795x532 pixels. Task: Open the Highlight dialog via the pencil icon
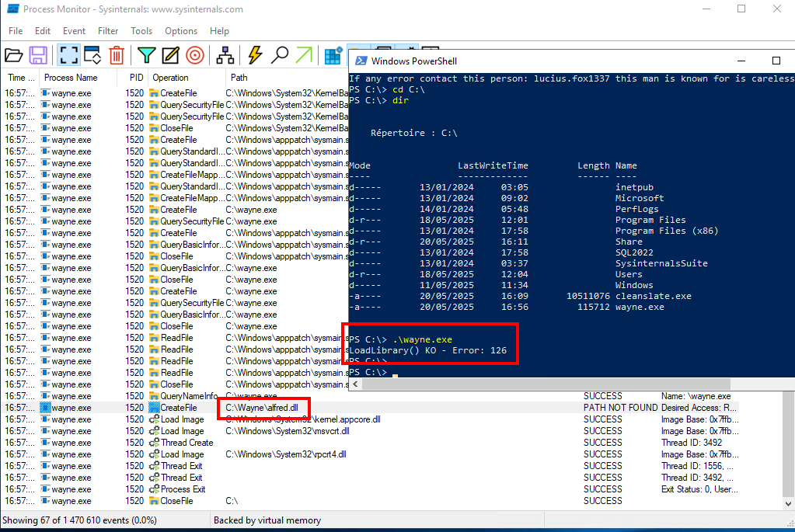(170, 55)
